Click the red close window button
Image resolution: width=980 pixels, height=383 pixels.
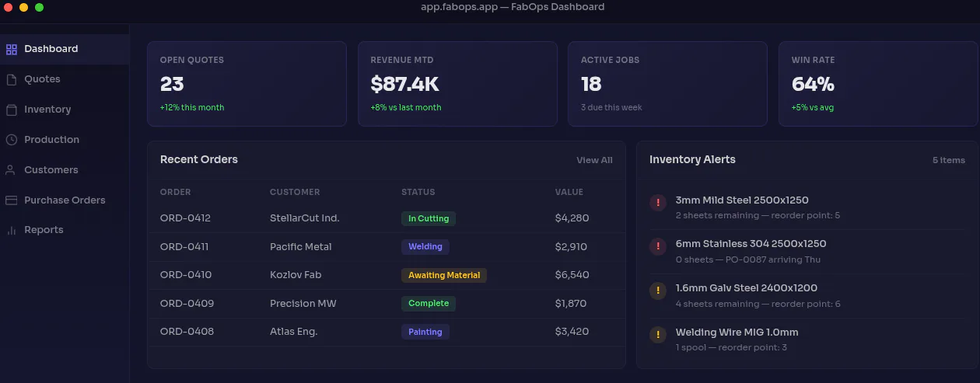pyautogui.click(x=9, y=7)
